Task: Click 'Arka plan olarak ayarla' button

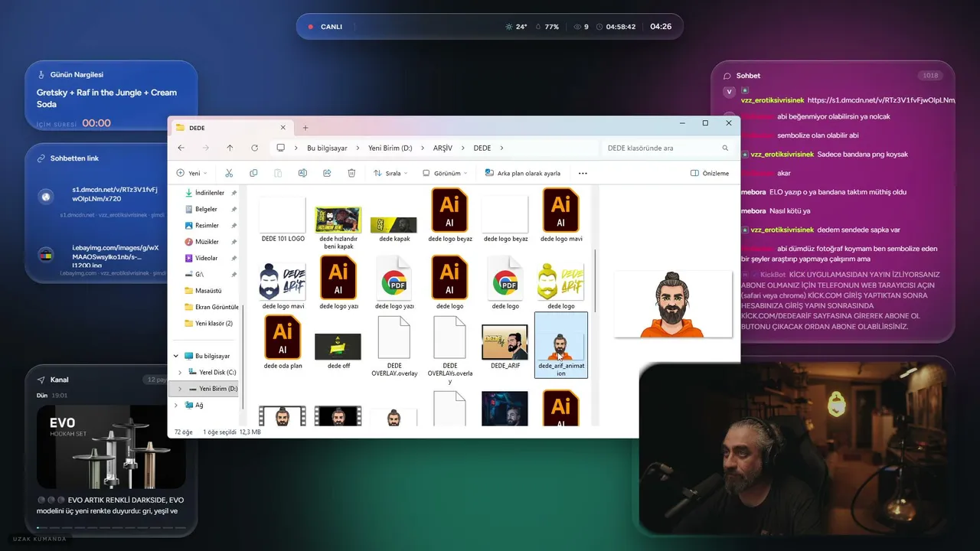Action: 522,173
